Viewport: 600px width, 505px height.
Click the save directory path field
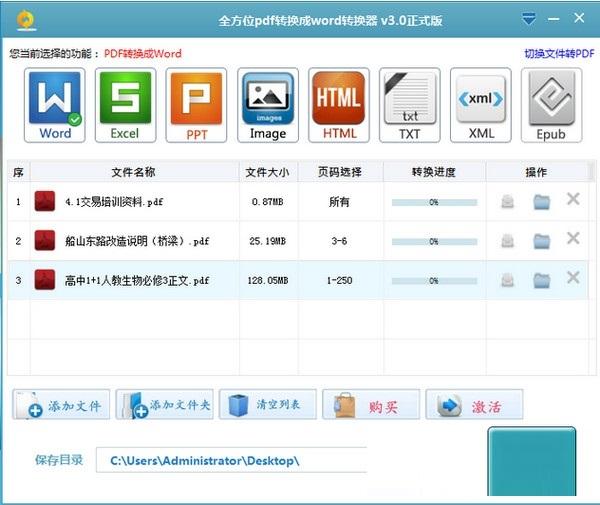[x=230, y=460]
